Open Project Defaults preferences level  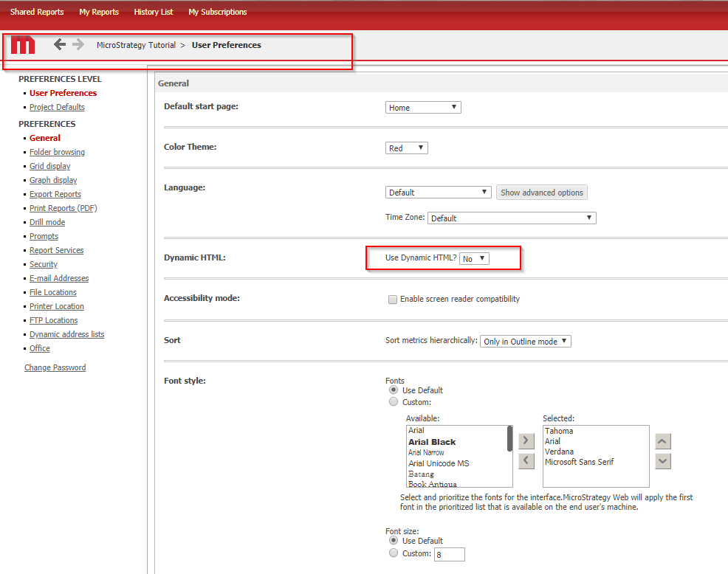tap(57, 107)
